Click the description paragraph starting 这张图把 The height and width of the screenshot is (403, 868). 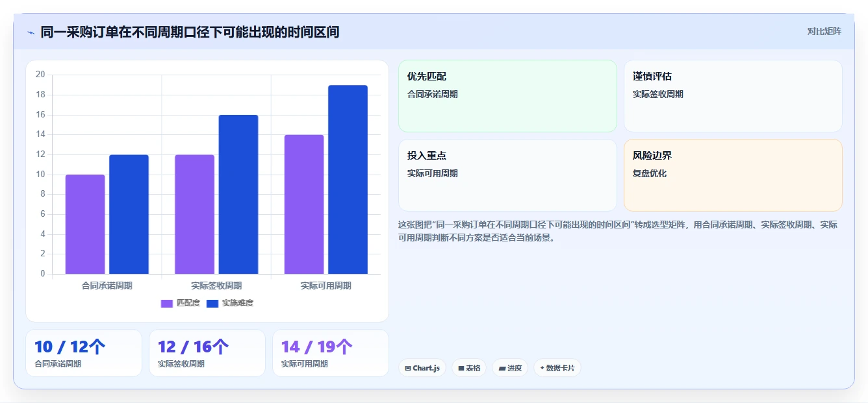pos(618,231)
